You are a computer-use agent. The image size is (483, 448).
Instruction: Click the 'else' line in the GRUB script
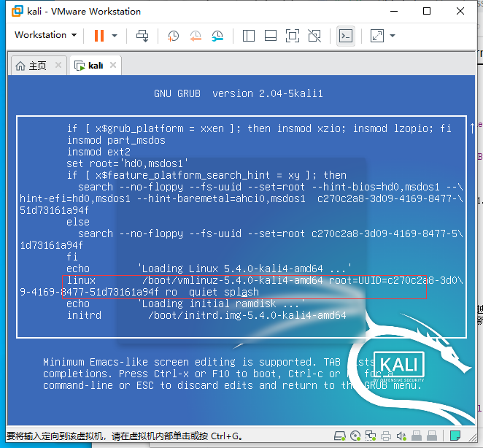(x=78, y=222)
